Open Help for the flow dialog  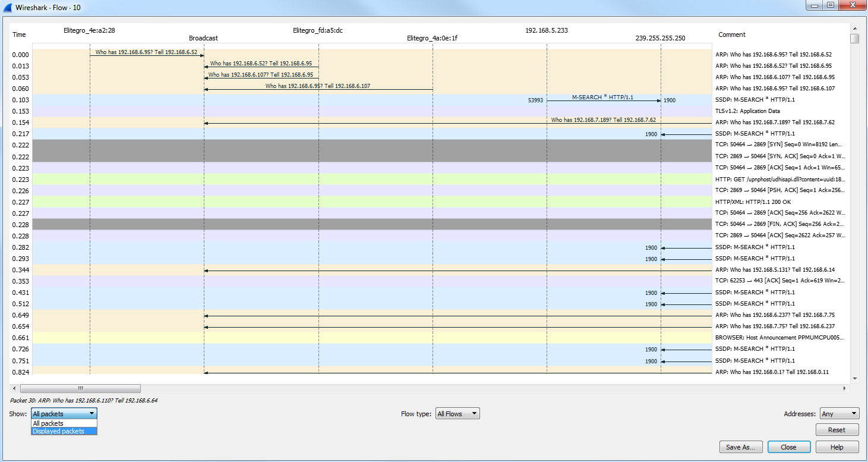pos(837,447)
